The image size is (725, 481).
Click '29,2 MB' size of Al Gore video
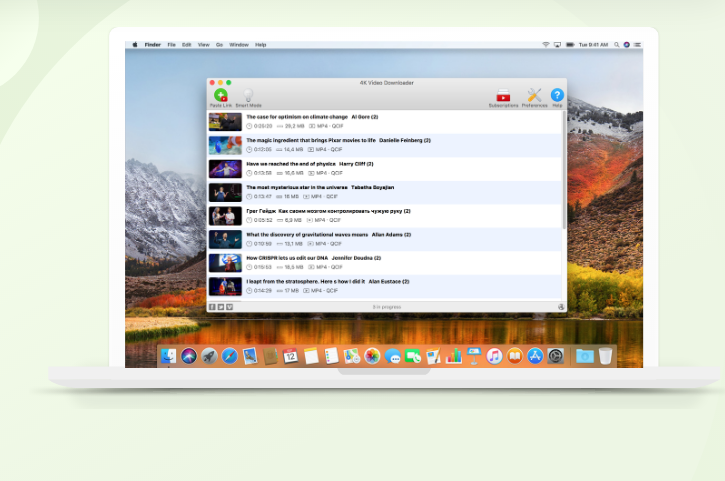click(x=295, y=126)
